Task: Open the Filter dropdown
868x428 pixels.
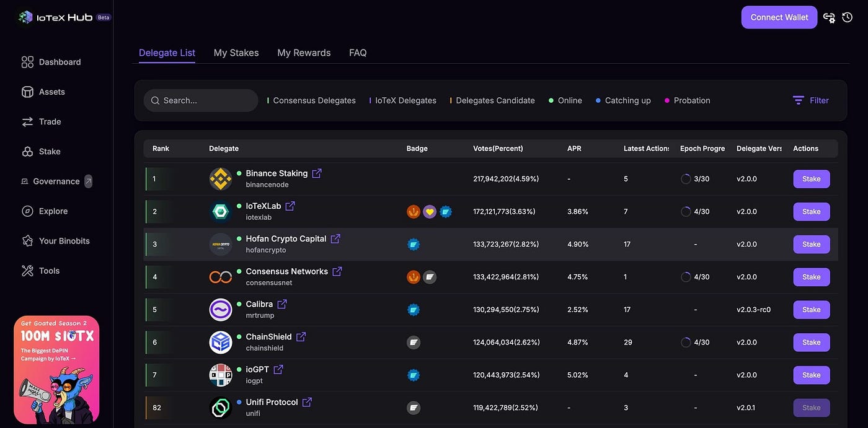Action: tap(811, 100)
